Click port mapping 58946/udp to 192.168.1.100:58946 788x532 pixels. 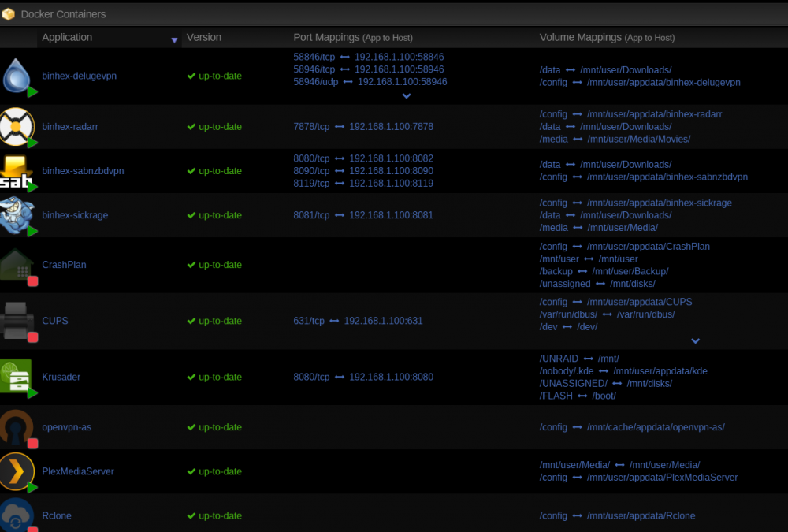tap(370, 81)
